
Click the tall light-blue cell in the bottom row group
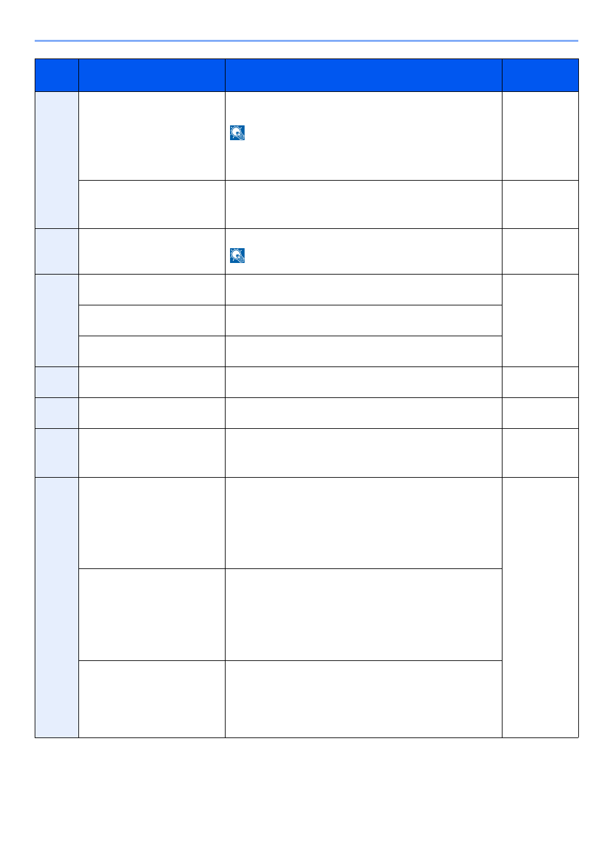(57, 608)
